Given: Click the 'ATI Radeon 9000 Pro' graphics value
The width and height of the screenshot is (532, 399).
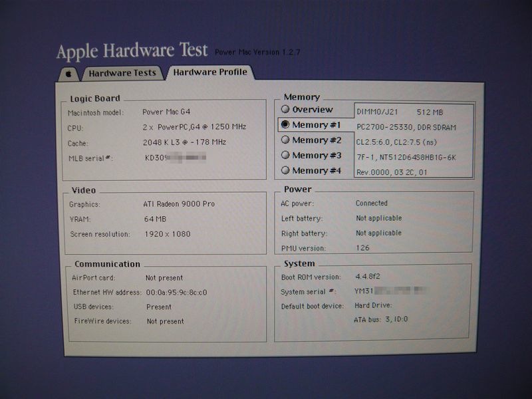Looking at the screenshot, I should tap(179, 204).
